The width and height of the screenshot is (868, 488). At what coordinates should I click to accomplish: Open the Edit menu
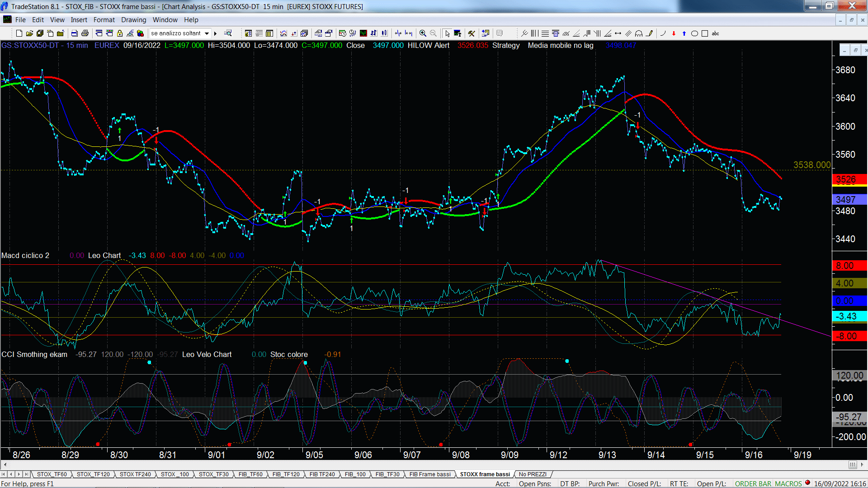coord(38,20)
